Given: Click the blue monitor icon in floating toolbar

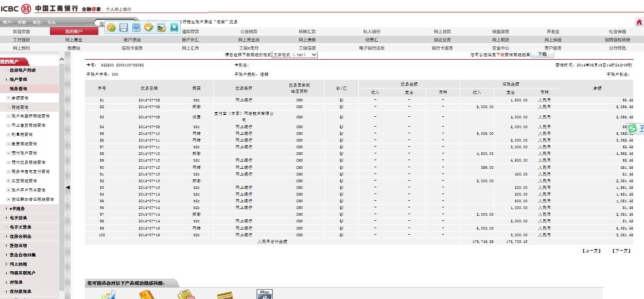Looking at the screenshot, I should click(x=136, y=27).
